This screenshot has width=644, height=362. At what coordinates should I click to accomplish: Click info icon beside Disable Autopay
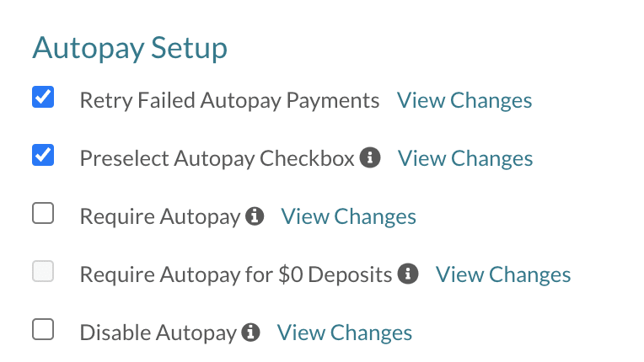(250, 332)
